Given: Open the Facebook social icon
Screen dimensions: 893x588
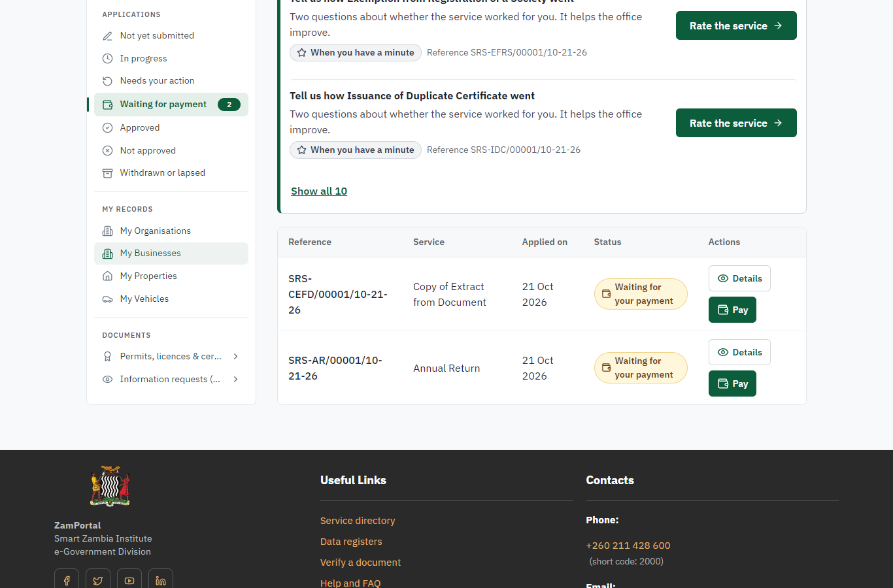Looking at the screenshot, I should coord(67,580).
